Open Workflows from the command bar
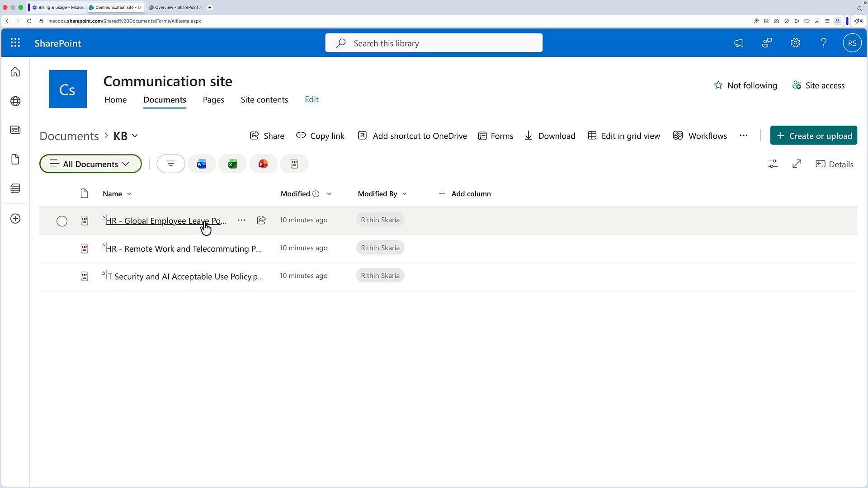The image size is (868, 488). pos(700,136)
